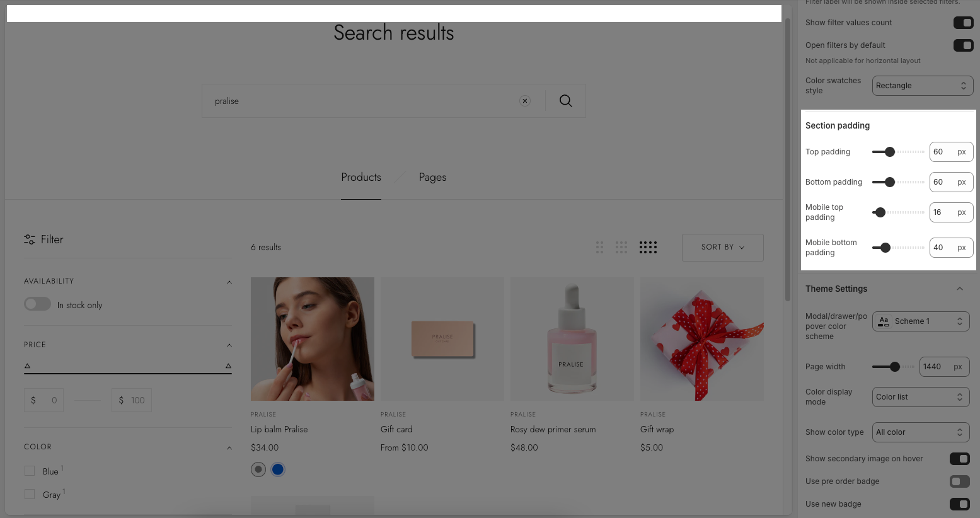Click the Filter sliders icon
Screen dimensions: 980x518
pyautogui.click(x=30, y=239)
